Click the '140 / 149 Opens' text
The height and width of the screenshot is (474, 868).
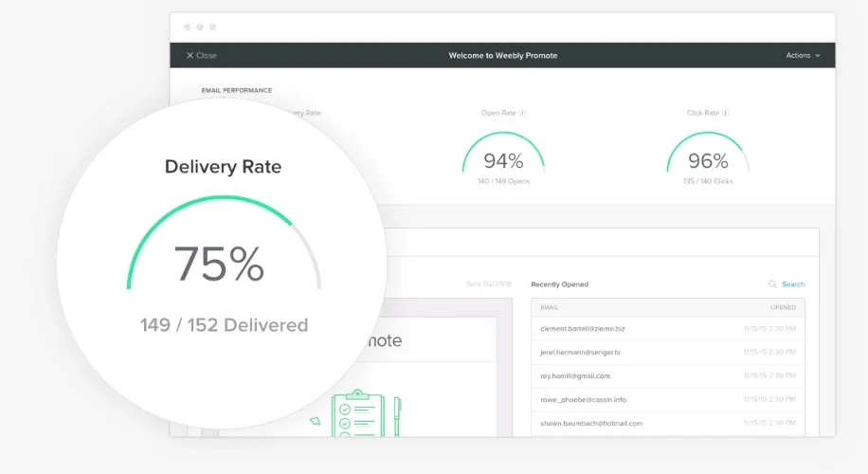[x=503, y=181]
